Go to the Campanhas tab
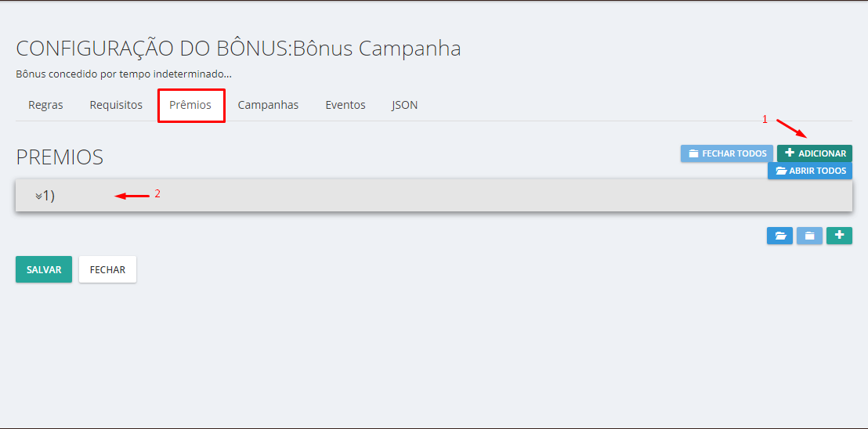The height and width of the screenshot is (429, 868). point(268,105)
